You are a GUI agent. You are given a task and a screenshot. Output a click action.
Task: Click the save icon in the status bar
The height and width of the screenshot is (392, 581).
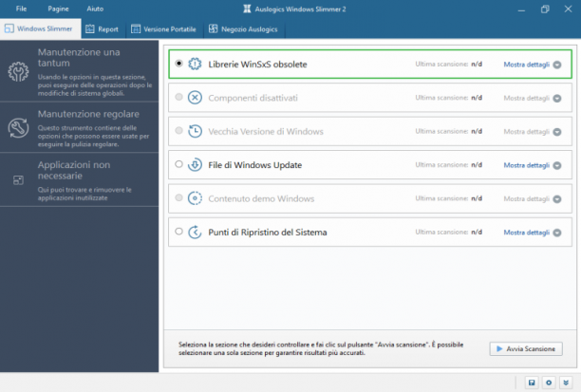(532, 383)
